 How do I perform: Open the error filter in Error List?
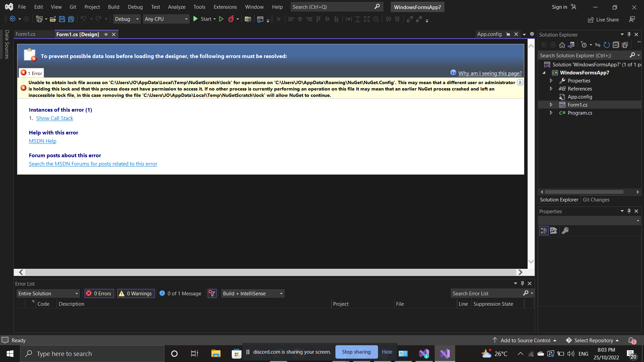tap(212, 293)
